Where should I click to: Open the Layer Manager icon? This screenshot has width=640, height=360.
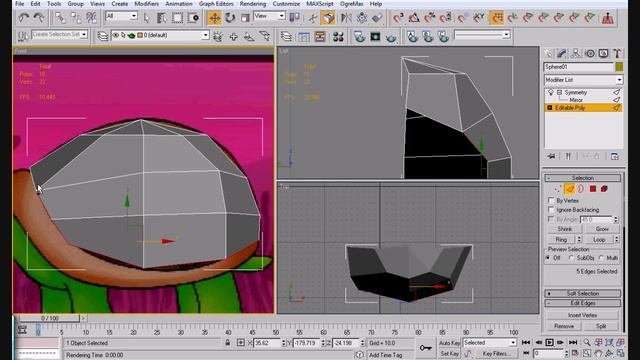click(286, 37)
